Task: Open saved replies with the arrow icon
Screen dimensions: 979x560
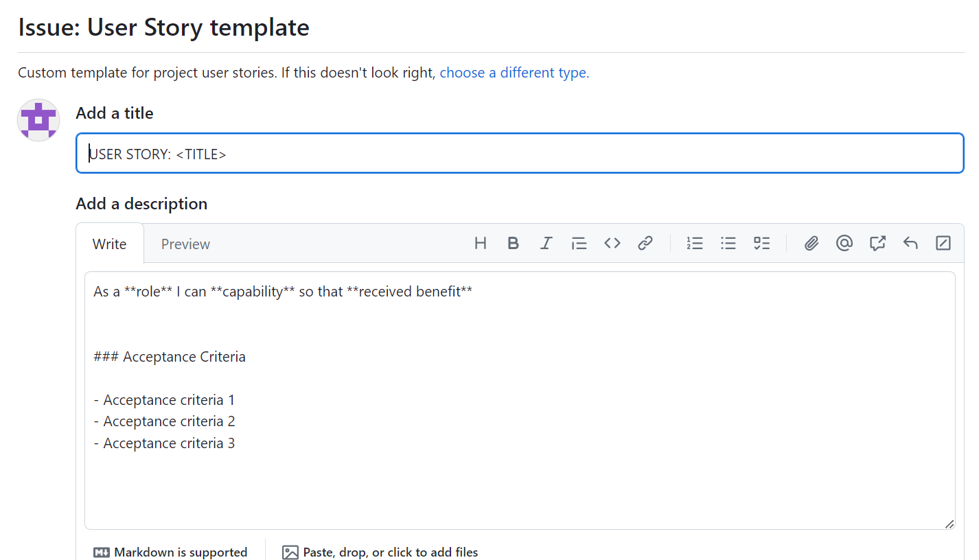Action: point(910,243)
